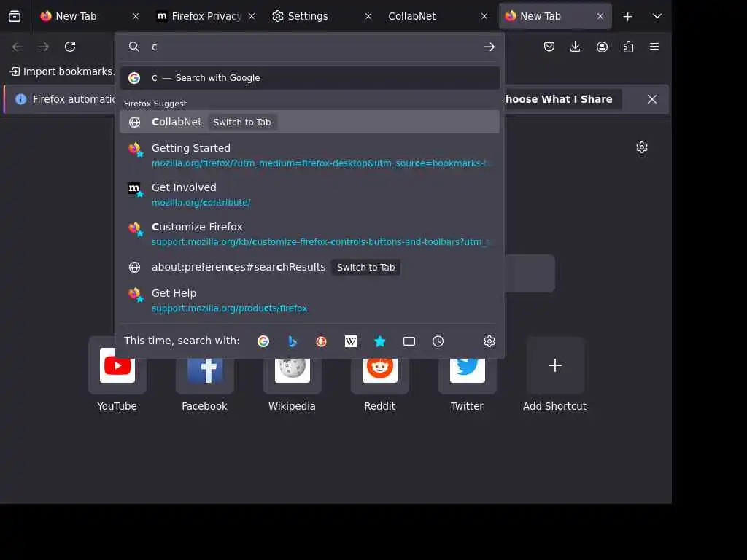Open the Save to Pocket icon
Viewport: 747px width, 560px height.
pos(549,47)
